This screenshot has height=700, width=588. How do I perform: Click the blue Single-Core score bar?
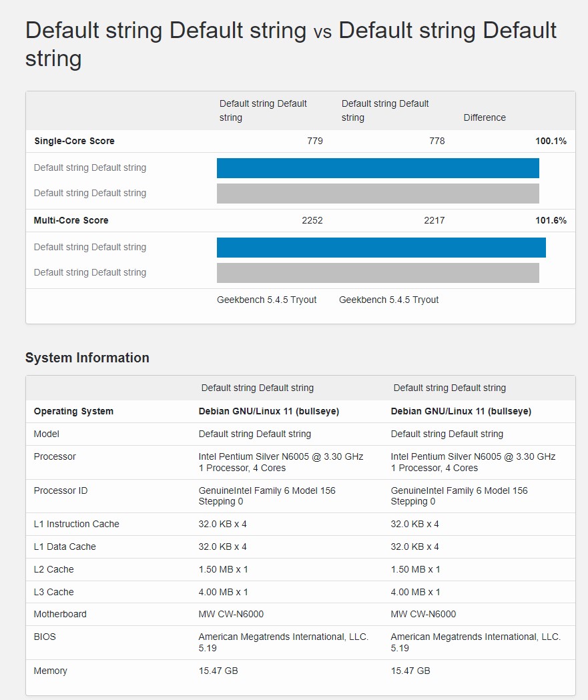378,168
